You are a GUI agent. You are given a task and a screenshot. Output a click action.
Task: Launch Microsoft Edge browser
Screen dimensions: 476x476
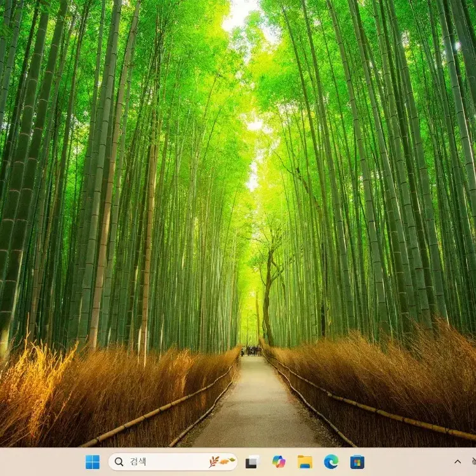coord(331,462)
